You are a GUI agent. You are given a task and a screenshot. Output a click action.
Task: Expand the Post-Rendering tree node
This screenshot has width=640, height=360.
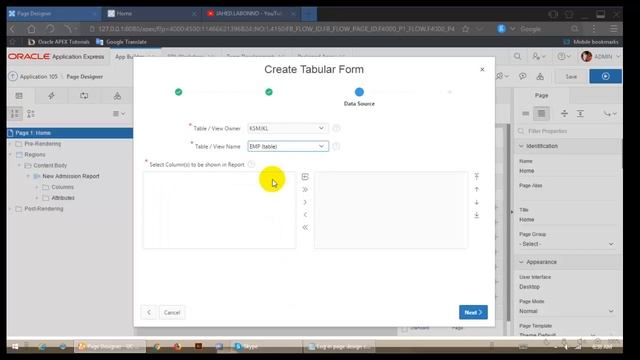point(11,209)
